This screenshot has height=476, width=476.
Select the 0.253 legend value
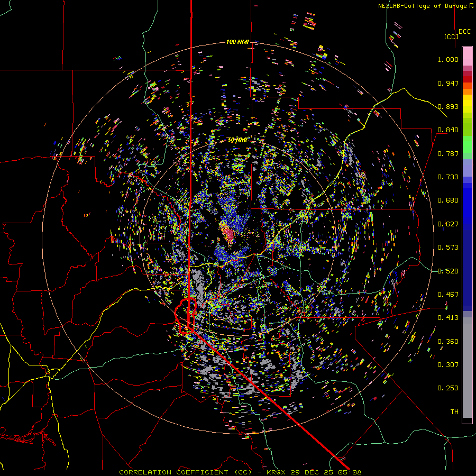click(x=448, y=388)
